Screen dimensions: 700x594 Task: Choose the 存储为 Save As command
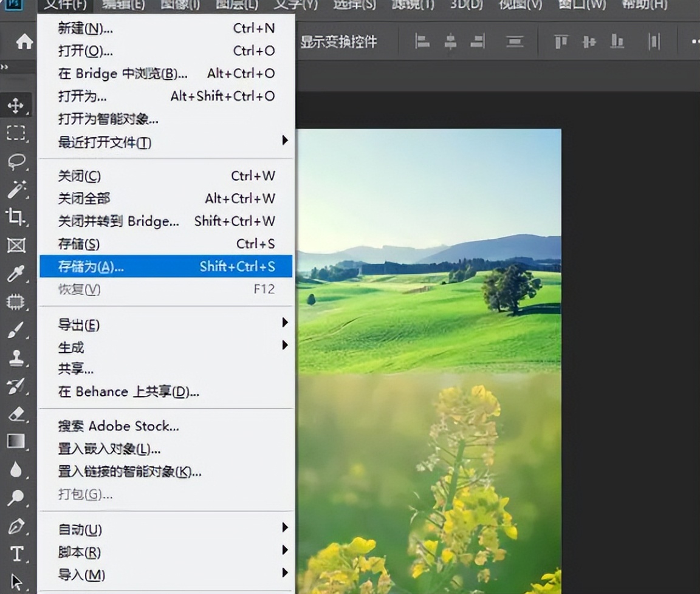click(x=91, y=266)
